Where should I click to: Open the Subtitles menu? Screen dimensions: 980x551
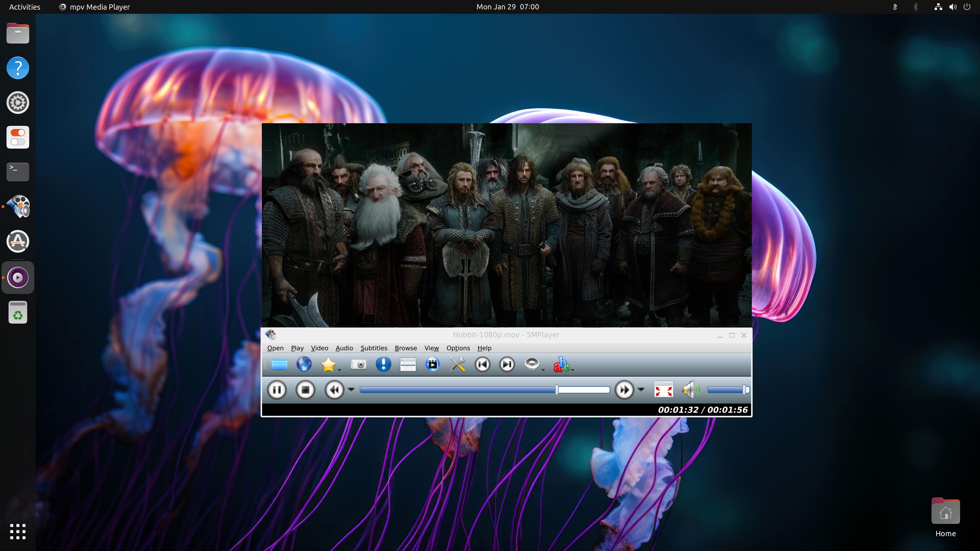pos(374,348)
